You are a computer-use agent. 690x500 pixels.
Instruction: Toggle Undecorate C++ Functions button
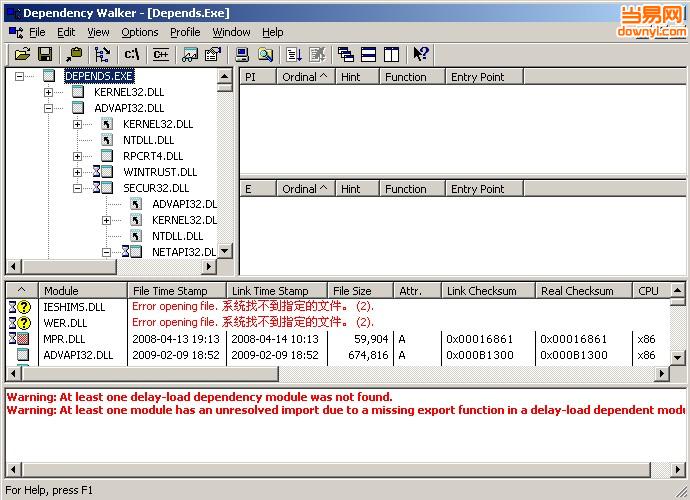160,54
